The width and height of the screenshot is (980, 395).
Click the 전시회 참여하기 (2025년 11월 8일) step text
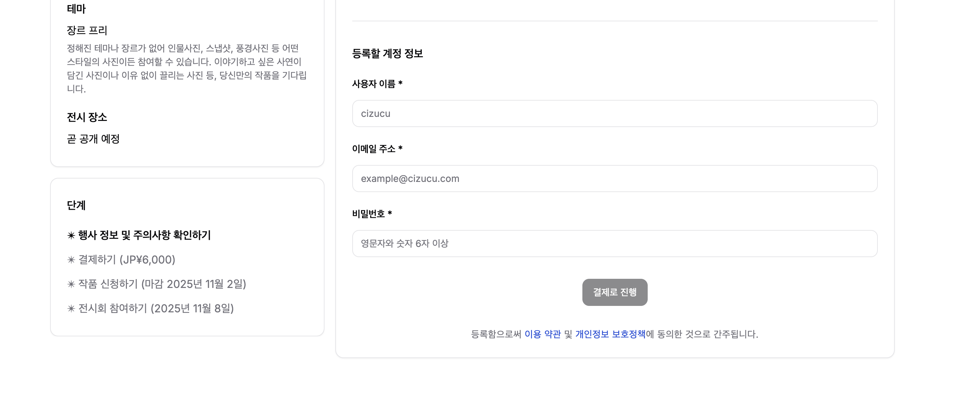point(156,308)
